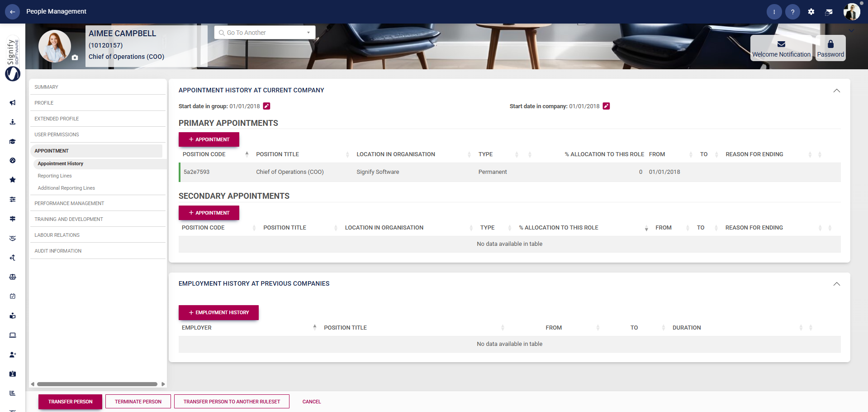The image size is (868, 412).
Task: Click the user avatar in the top right
Action: coord(851,11)
